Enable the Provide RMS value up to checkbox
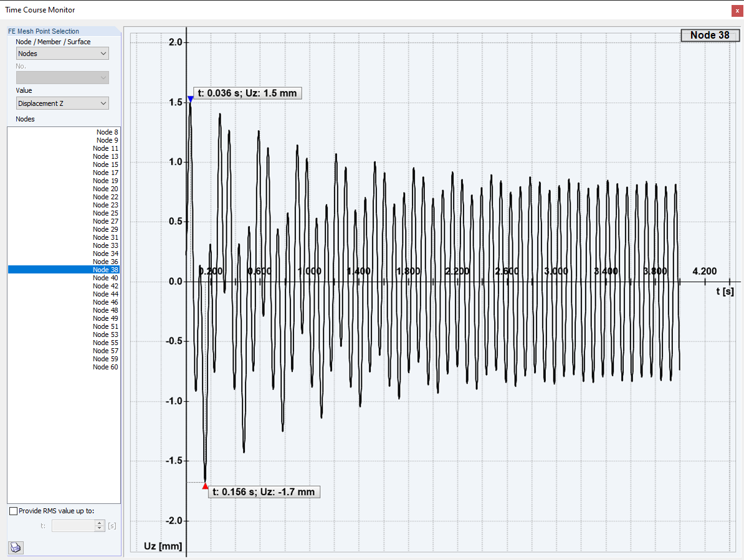Viewport: 744px width, 560px height. point(13,511)
